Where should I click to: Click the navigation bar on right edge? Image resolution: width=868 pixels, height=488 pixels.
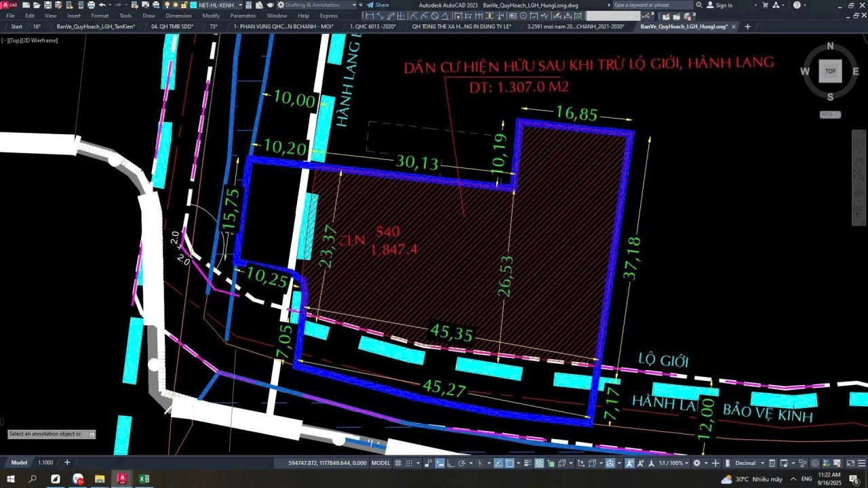tap(859, 178)
